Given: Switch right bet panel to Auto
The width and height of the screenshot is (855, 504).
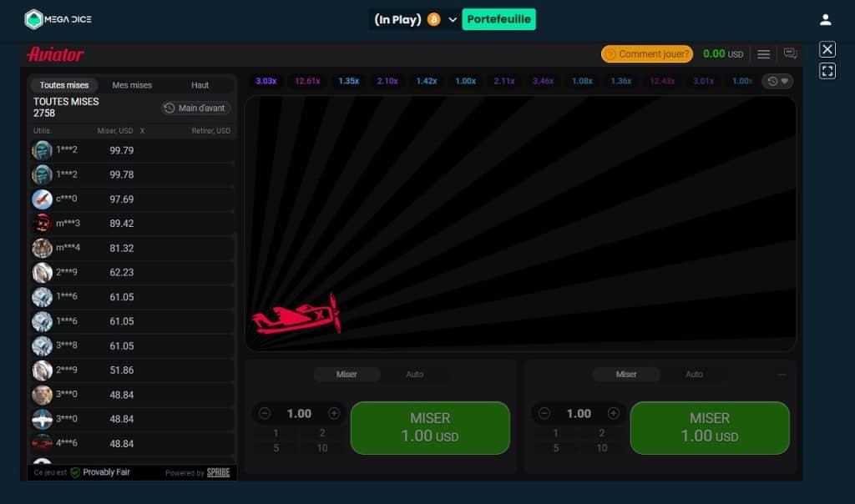Looking at the screenshot, I should tap(694, 375).
